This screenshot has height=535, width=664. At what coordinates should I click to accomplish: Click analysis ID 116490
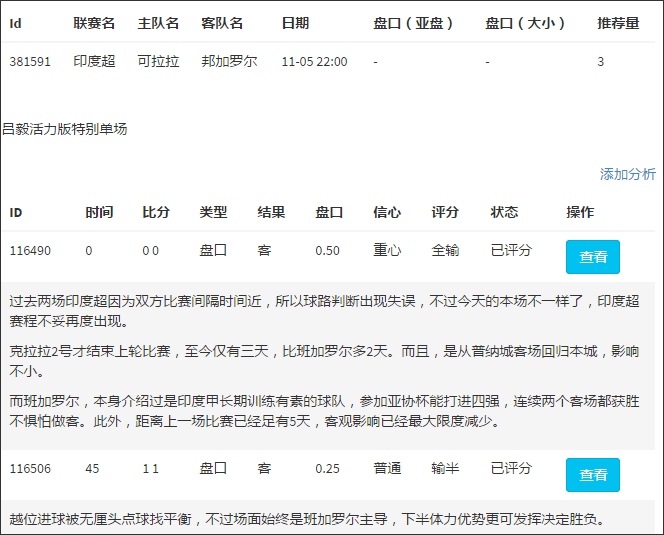tap(30, 251)
